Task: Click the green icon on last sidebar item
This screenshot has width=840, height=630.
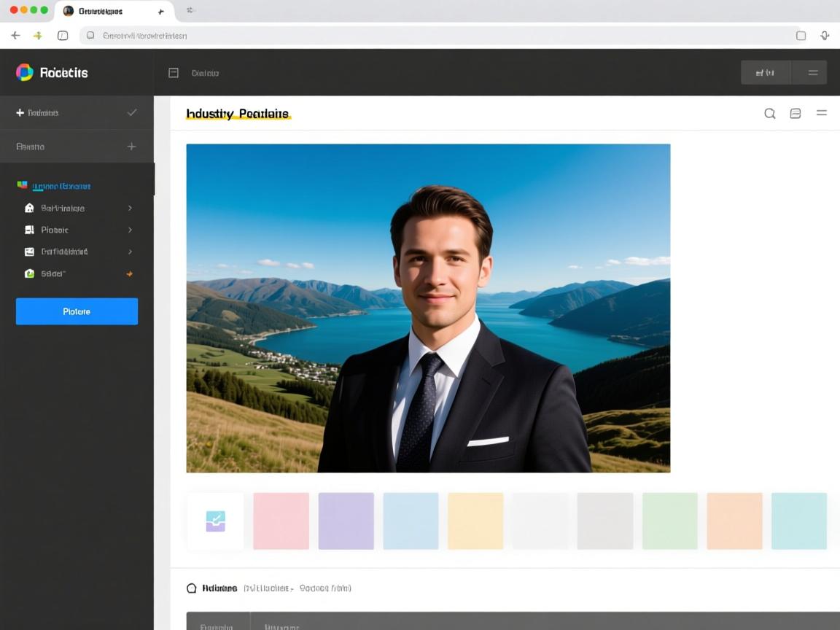Action: pos(29,273)
